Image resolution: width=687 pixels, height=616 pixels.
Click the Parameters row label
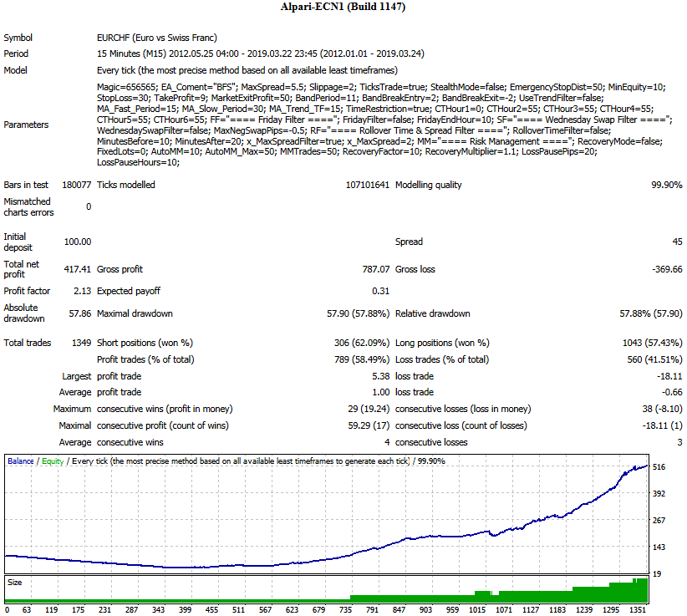point(26,125)
